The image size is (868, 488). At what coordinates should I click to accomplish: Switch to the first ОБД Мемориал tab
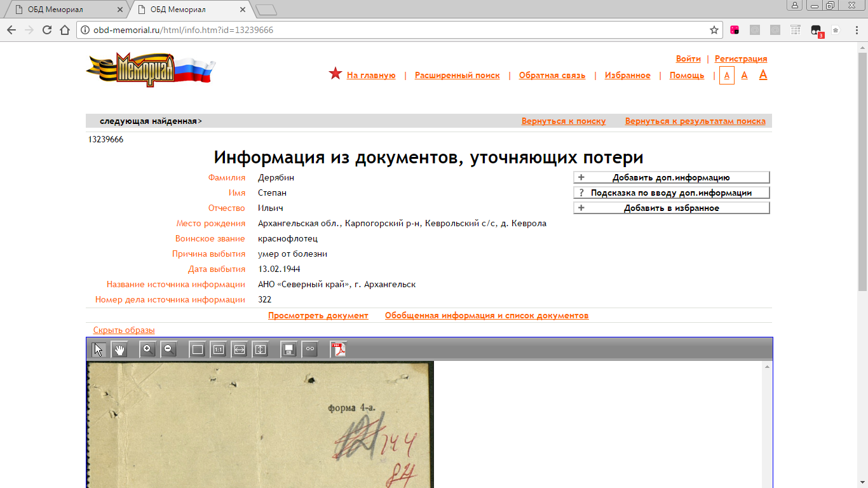coord(64,10)
